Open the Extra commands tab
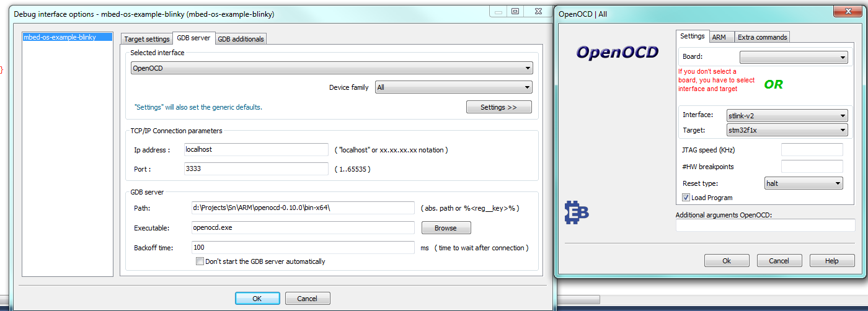 tap(763, 37)
